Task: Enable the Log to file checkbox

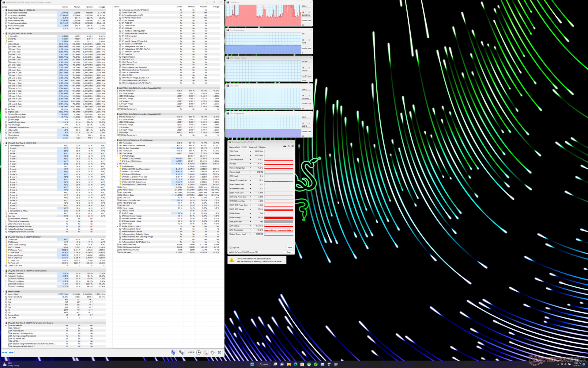Action: pyautogui.click(x=231, y=247)
